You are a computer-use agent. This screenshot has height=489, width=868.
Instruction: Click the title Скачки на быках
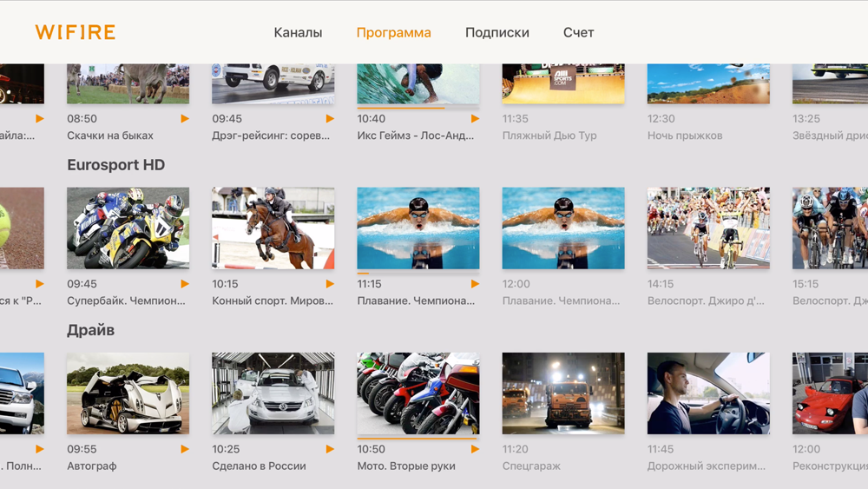110,135
